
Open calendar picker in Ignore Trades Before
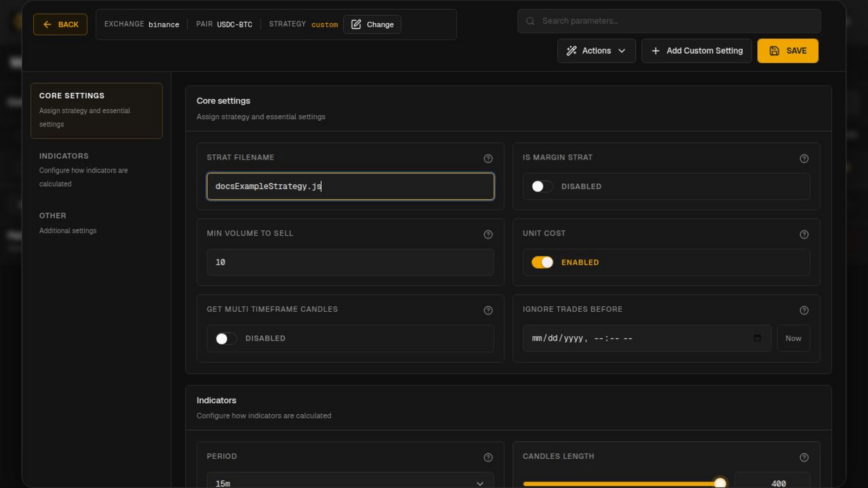coord(757,338)
